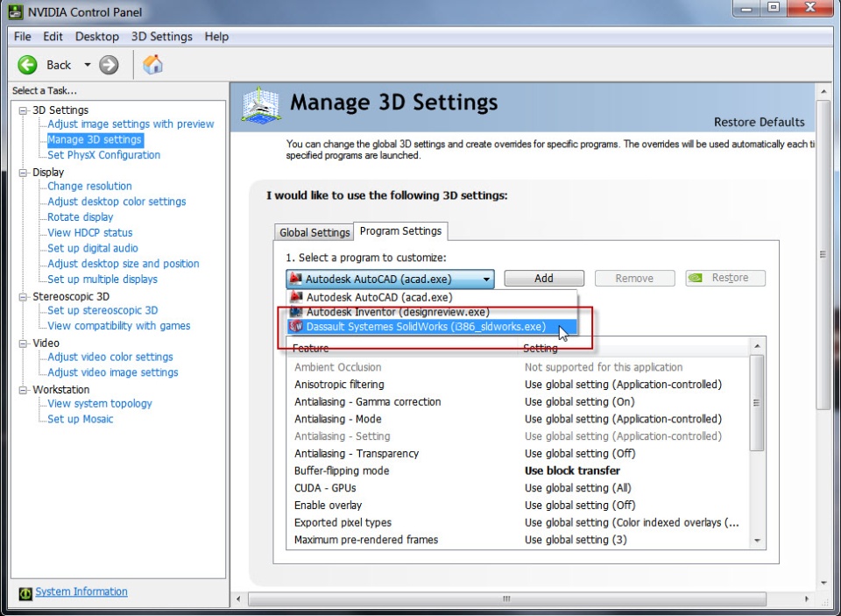Open View system topology
The height and width of the screenshot is (616, 841).
point(100,404)
